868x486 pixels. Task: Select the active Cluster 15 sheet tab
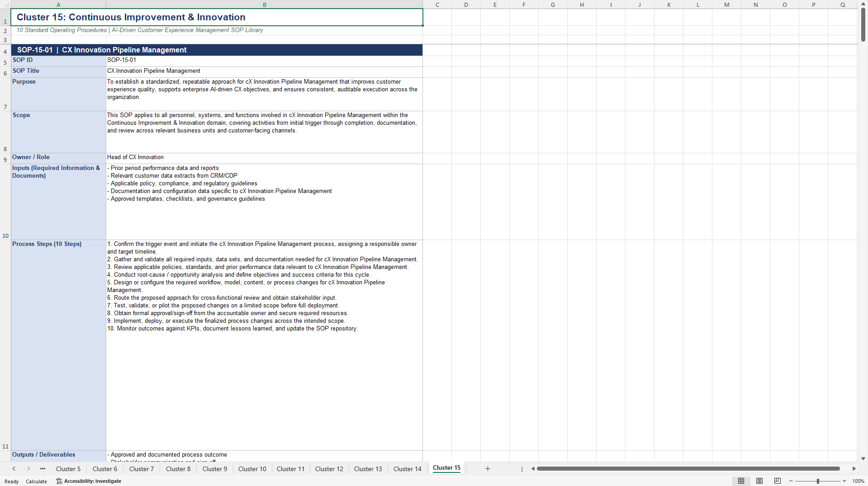pos(446,468)
